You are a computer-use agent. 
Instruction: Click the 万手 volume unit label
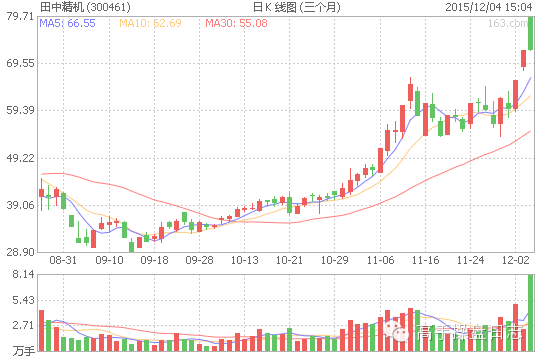(23, 351)
